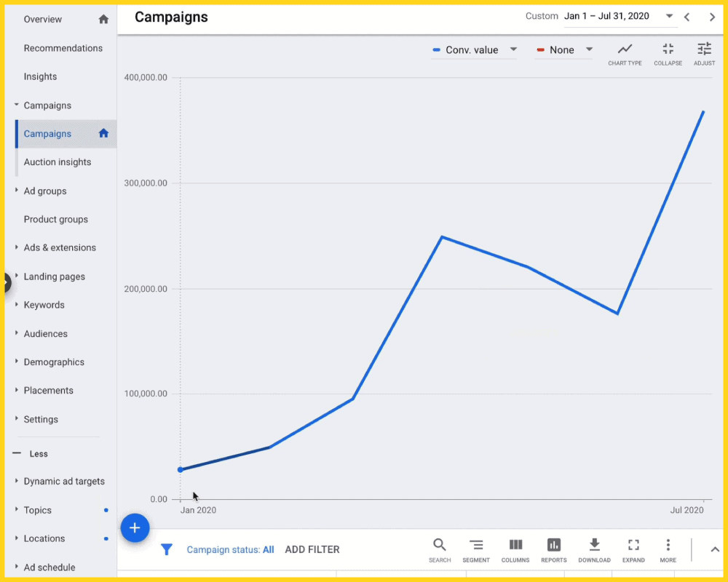Open the Segment options

coord(476,551)
